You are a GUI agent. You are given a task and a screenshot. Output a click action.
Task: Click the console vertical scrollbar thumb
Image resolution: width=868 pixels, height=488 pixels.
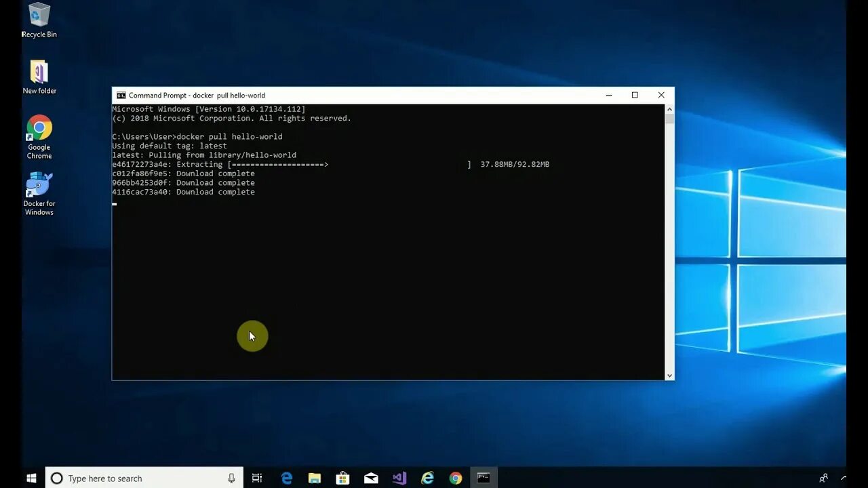(x=669, y=119)
